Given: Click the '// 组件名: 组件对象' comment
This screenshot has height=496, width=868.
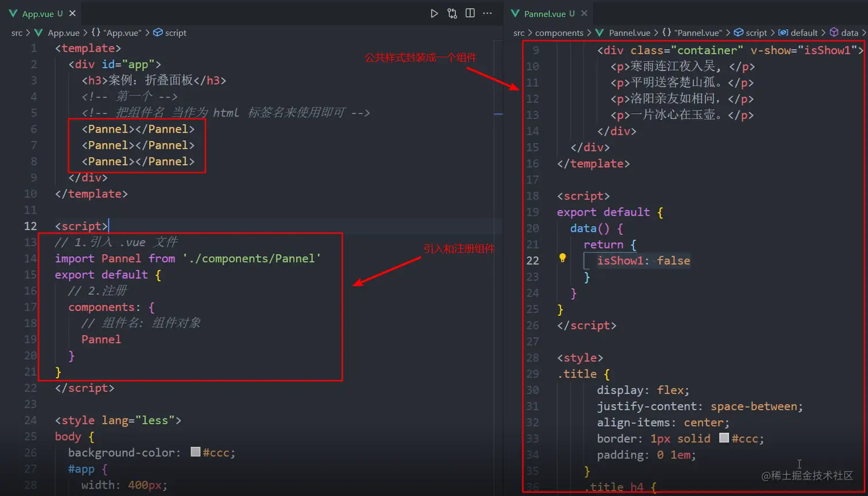Looking at the screenshot, I should 141,323.
